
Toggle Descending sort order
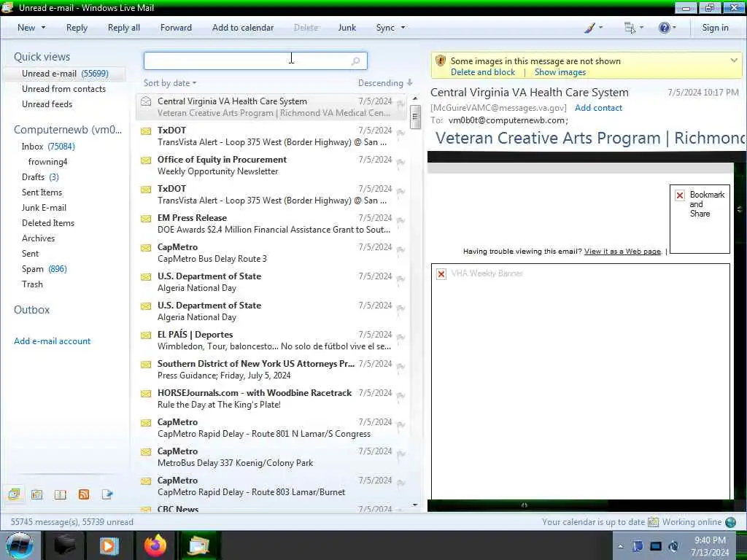(x=385, y=83)
